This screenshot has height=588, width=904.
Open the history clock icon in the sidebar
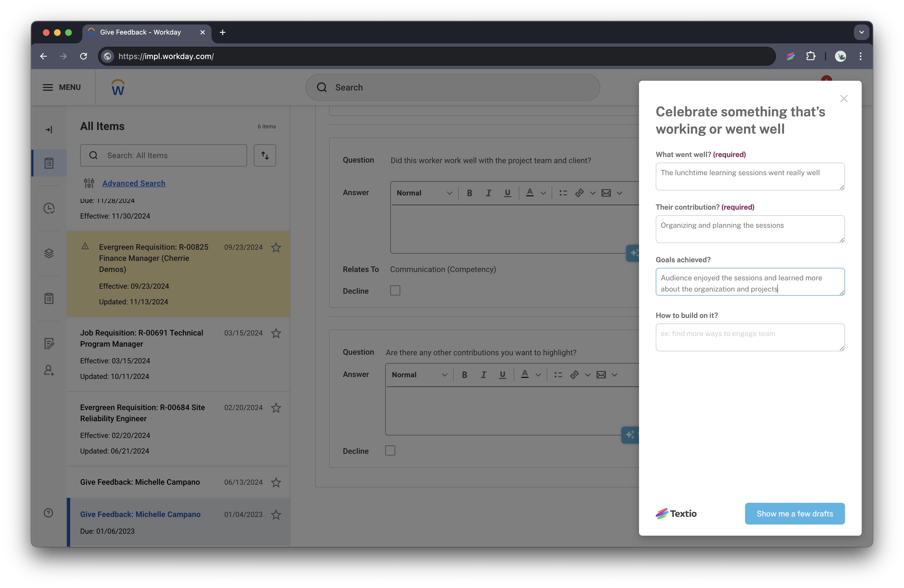(x=49, y=208)
